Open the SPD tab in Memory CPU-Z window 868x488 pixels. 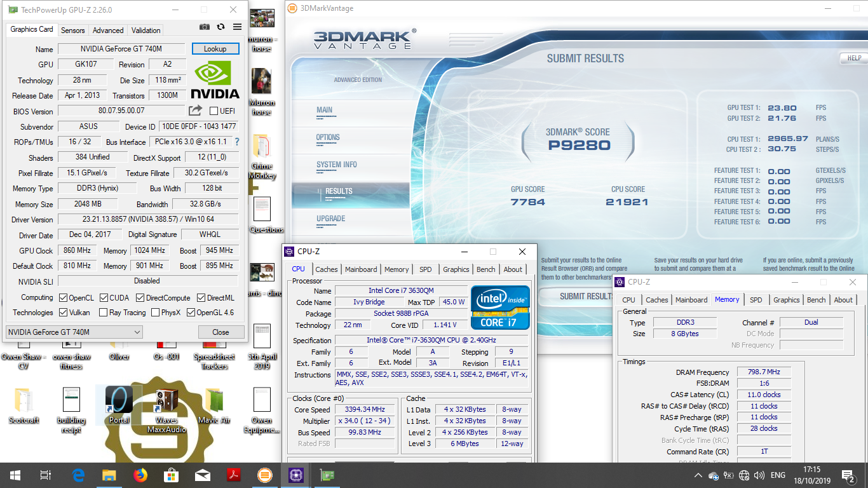756,300
